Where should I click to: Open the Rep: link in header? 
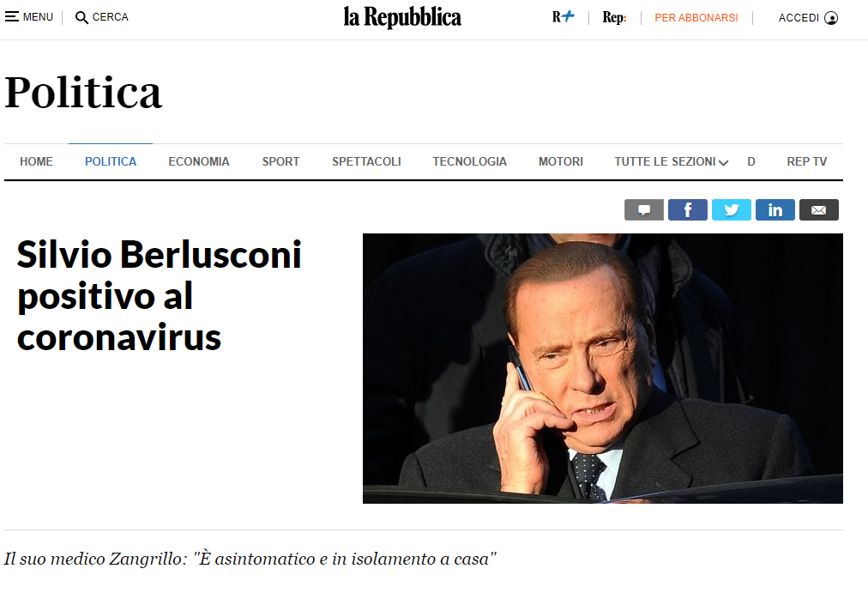(614, 18)
